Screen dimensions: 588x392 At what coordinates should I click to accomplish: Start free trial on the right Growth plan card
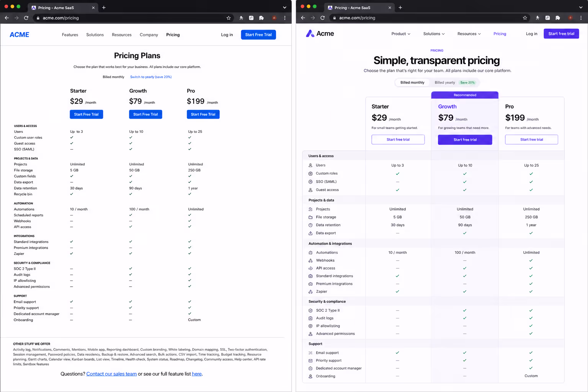point(465,140)
